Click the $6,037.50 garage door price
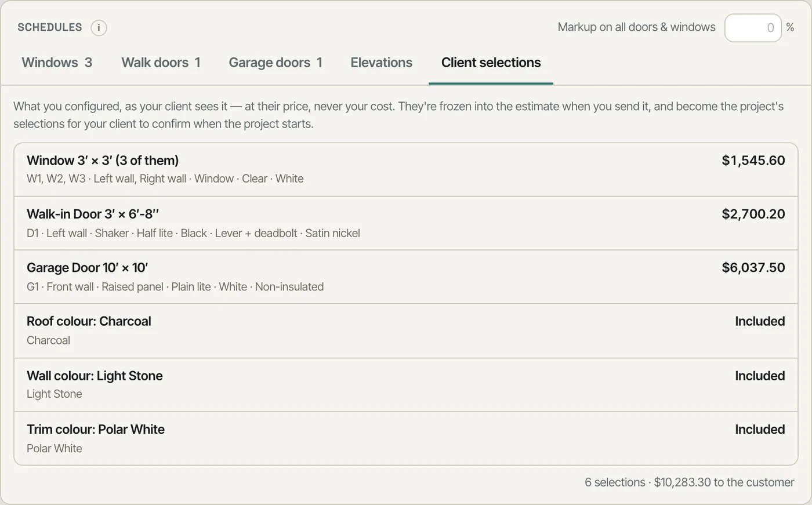Screen dimensions: 812x505 click(x=753, y=268)
